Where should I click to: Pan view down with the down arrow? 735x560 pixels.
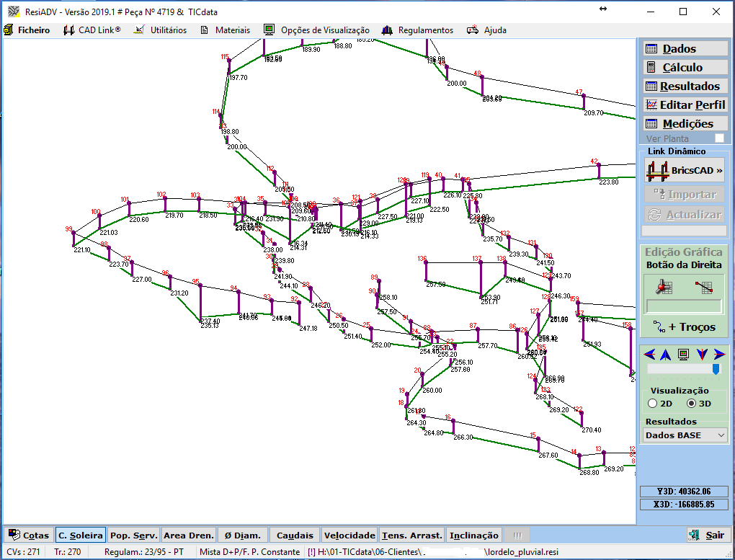[701, 354]
